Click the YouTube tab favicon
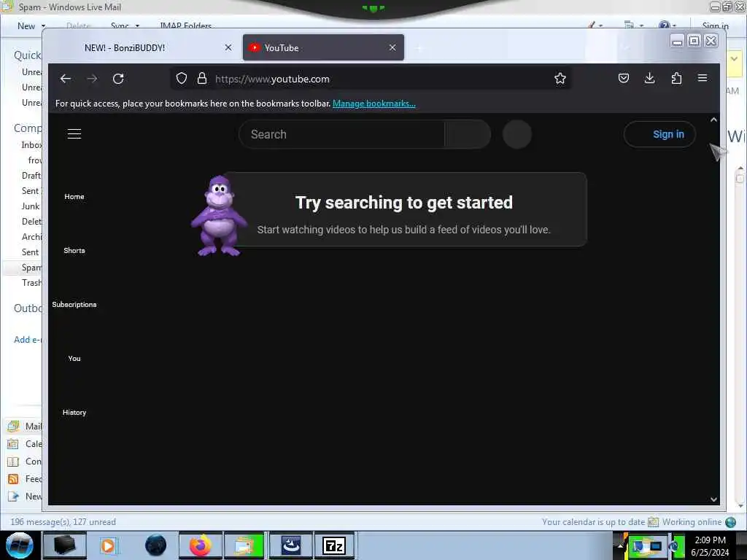 255,47
